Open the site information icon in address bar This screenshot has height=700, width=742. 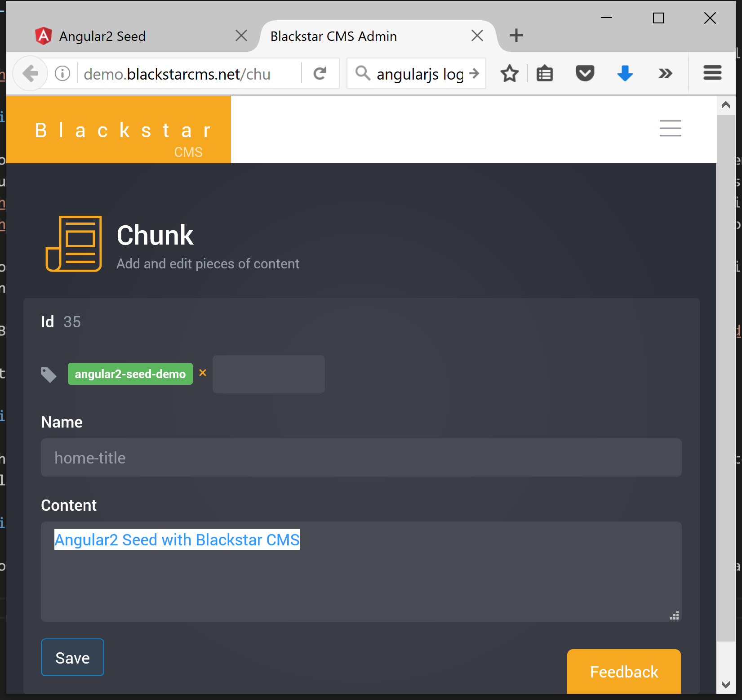[62, 73]
